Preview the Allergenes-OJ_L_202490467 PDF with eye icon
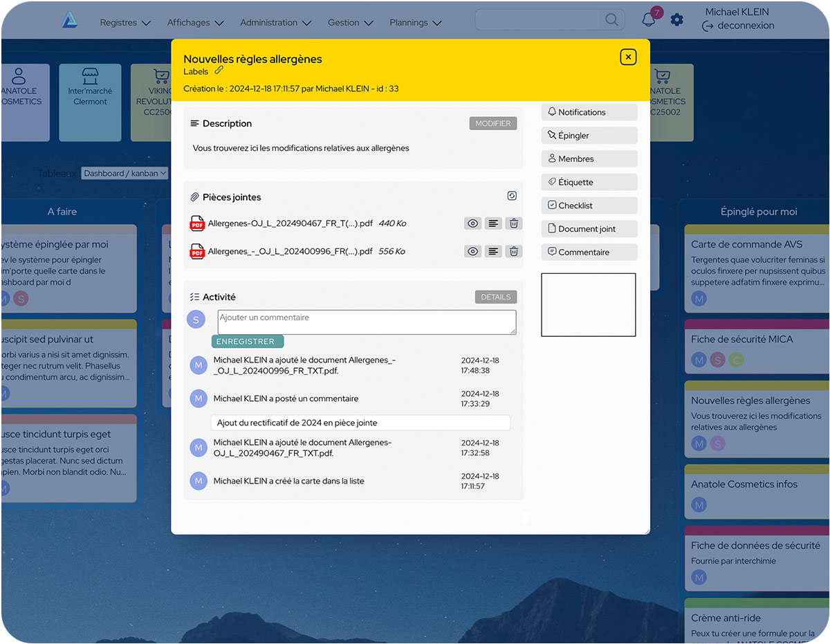The height and width of the screenshot is (644, 830). click(x=472, y=223)
